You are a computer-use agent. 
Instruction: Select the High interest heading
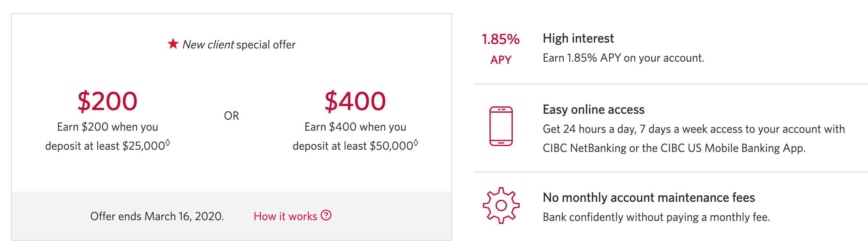click(x=578, y=38)
